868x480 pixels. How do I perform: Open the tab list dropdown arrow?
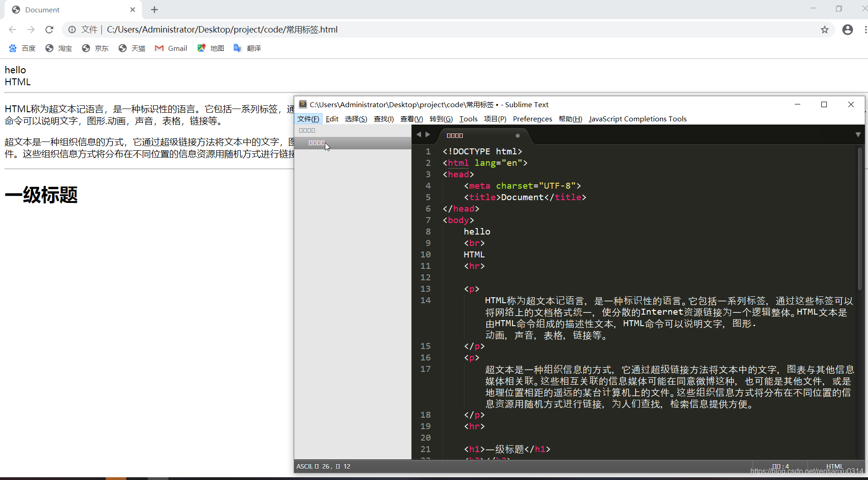858,135
